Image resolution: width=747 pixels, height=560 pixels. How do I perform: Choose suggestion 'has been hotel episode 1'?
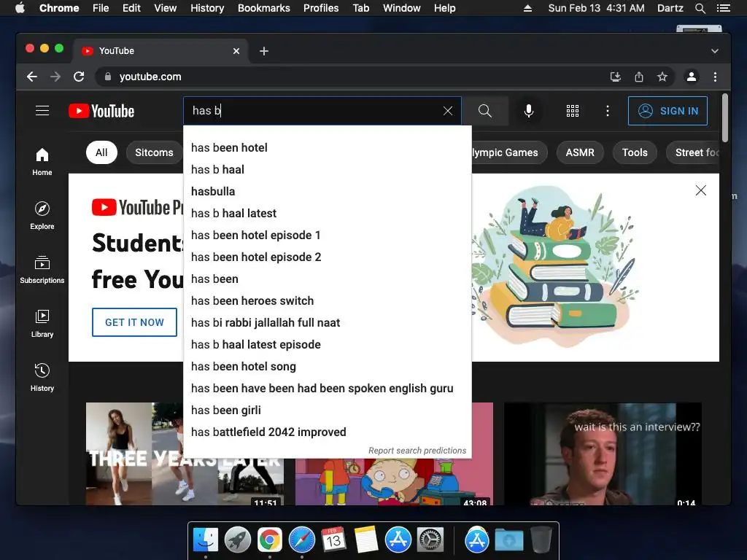tap(328, 236)
